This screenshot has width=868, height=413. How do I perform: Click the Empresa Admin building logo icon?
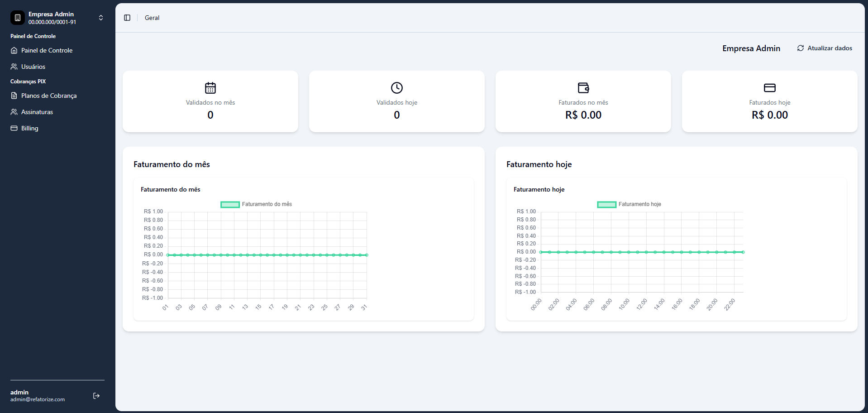pyautogui.click(x=18, y=18)
